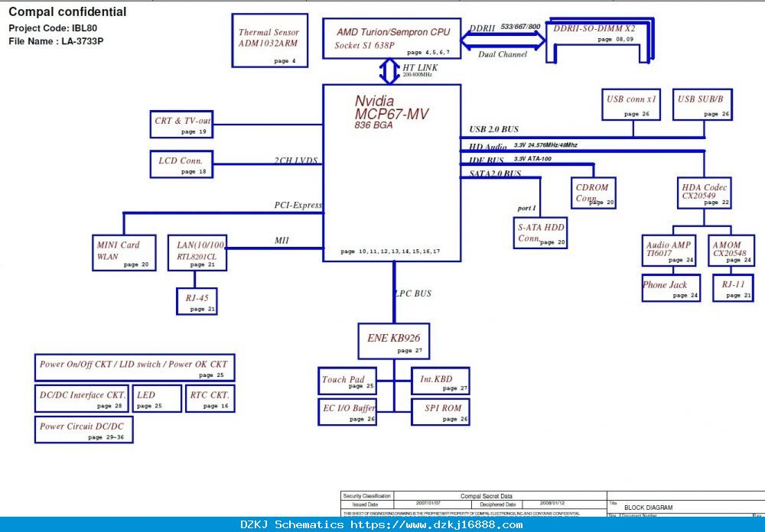Select the MINI Card WLAN block
765x532 pixels.
coord(124,252)
